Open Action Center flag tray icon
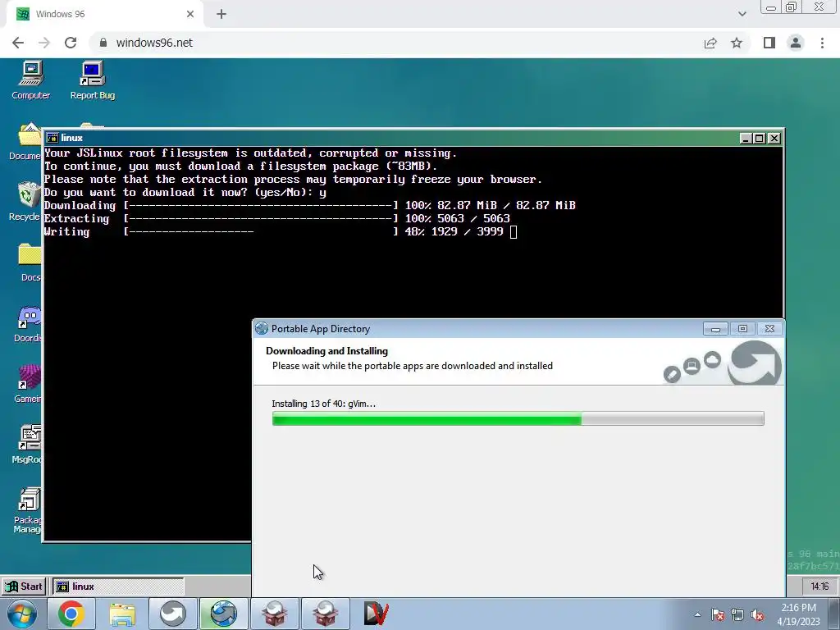This screenshot has width=840, height=630. click(718, 614)
